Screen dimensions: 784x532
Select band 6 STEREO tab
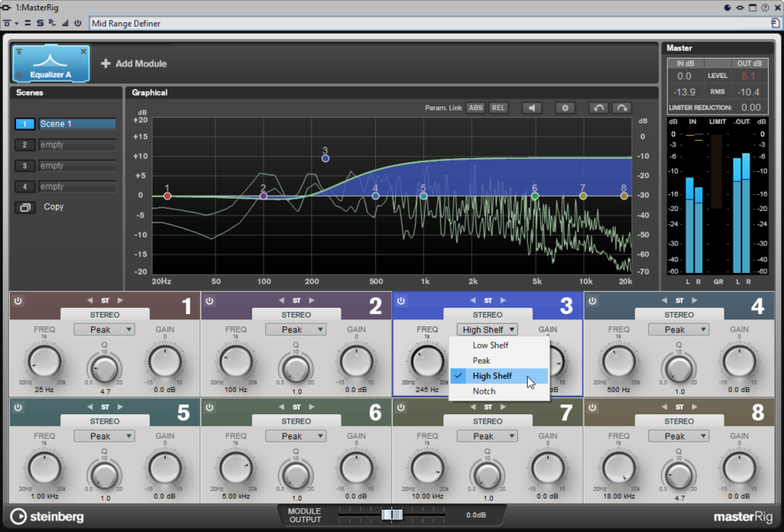296,421
